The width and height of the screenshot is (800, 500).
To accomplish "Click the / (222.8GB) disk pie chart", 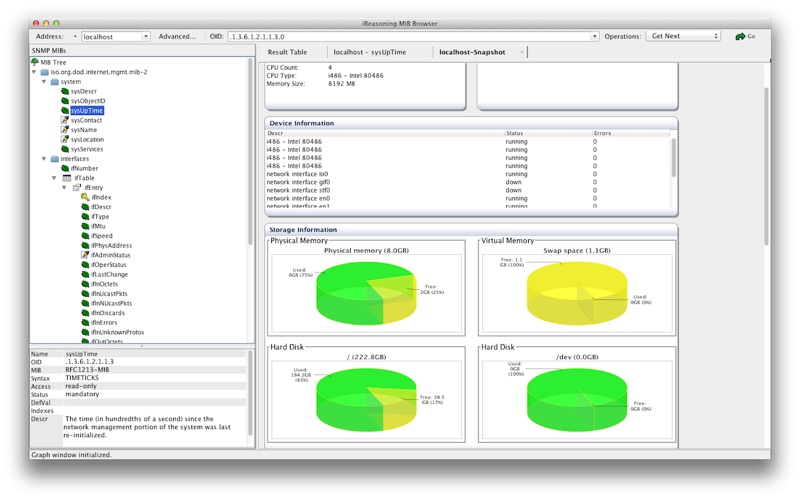I will (366, 400).
